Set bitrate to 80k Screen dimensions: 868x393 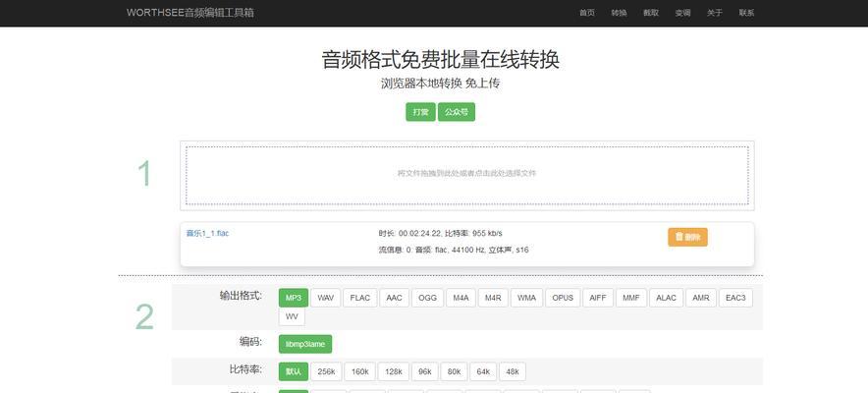(x=454, y=371)
